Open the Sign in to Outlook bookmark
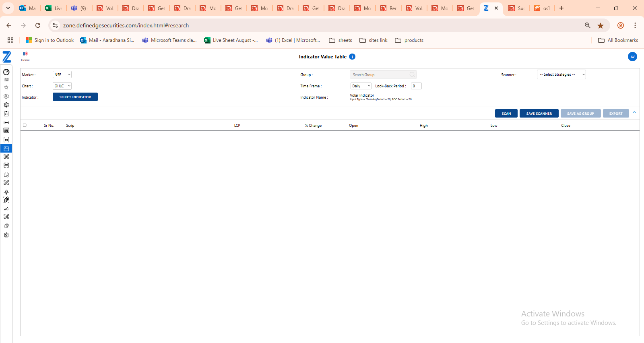This screenshot has height=343, width=644. pyautogui.click(x=50, y=40)
